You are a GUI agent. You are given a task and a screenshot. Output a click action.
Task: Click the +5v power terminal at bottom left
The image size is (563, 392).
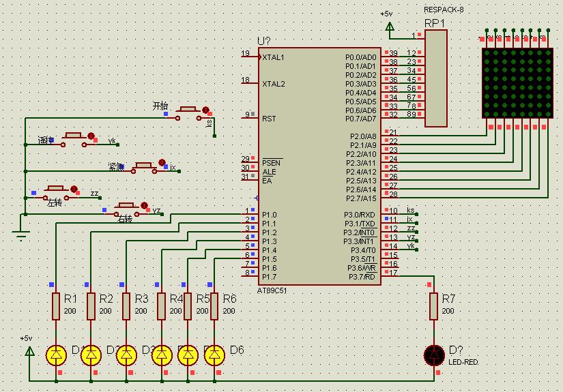(29, 350)
